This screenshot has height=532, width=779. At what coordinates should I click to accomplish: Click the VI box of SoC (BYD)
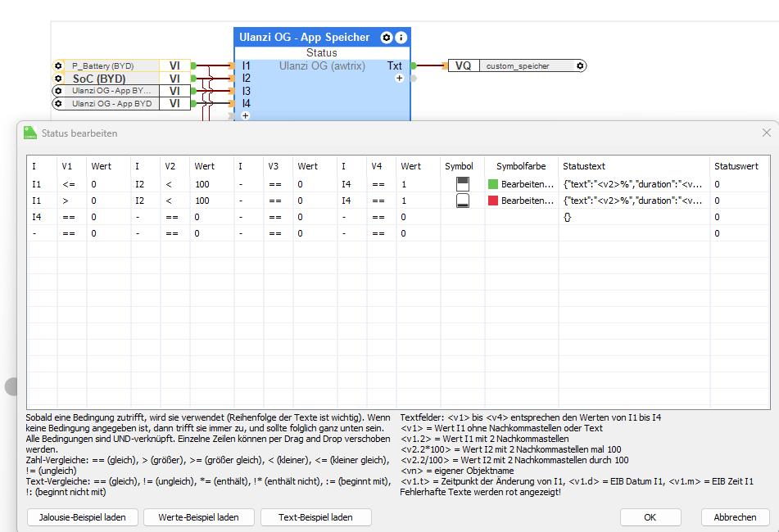tap(174, 79)
